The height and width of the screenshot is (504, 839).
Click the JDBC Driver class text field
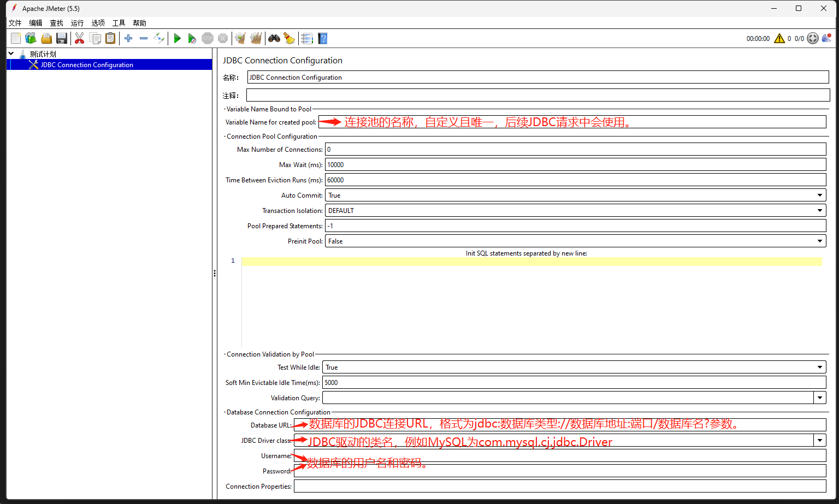click(554, 440)
